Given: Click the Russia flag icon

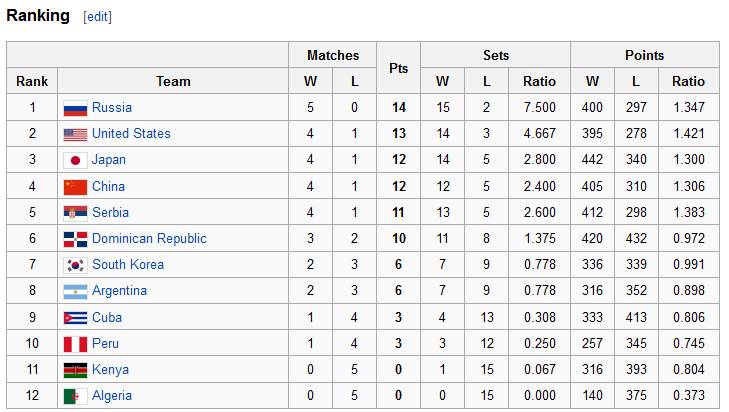Looking at the screenshot, I should [75, 108].
